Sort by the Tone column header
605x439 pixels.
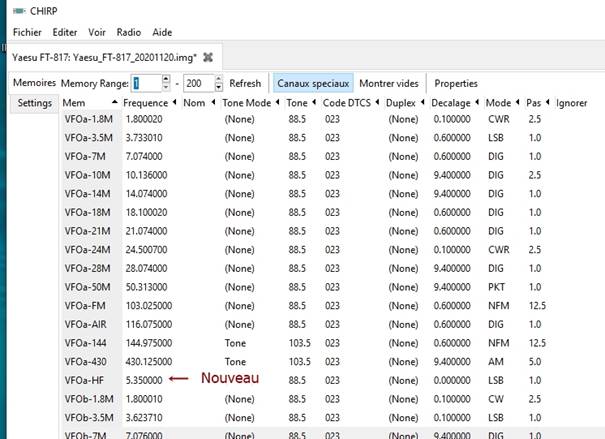301,103
